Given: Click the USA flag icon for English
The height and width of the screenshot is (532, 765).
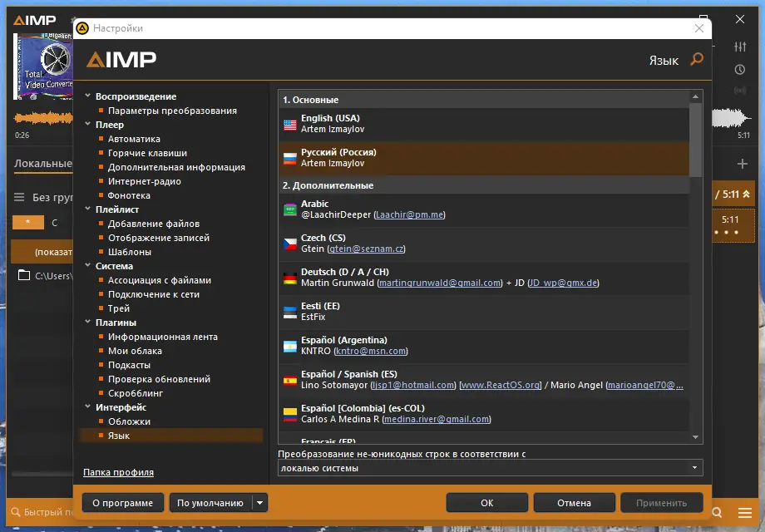Looking at the screenshot, I should tap(290, 125).
